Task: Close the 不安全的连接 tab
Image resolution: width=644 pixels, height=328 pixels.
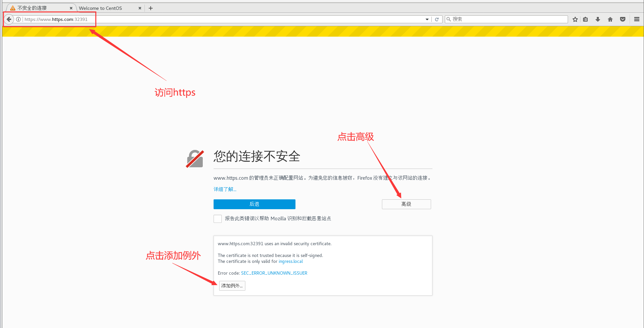Action: 71,8
